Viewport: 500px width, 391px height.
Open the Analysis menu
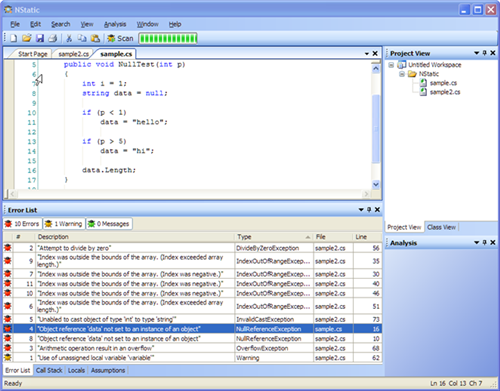pyautogui.click(x=115, y=24)
